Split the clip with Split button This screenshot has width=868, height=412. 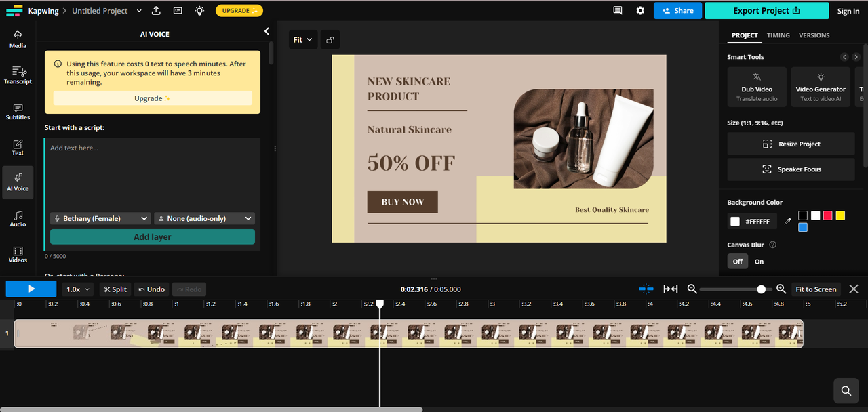point(115,289)
